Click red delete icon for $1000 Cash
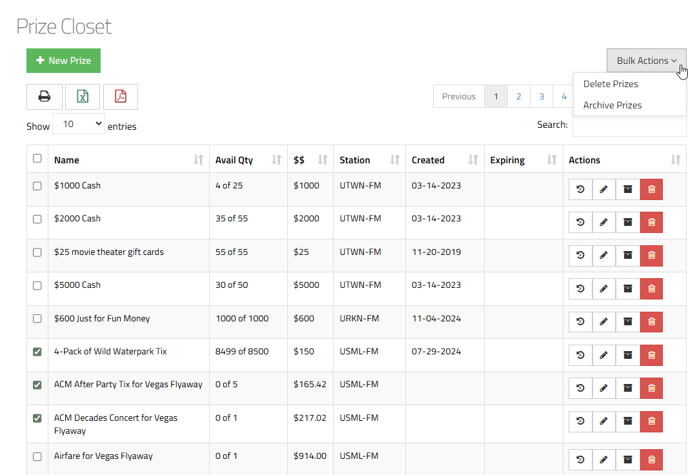The image size is (688, 475). (651, 190)
